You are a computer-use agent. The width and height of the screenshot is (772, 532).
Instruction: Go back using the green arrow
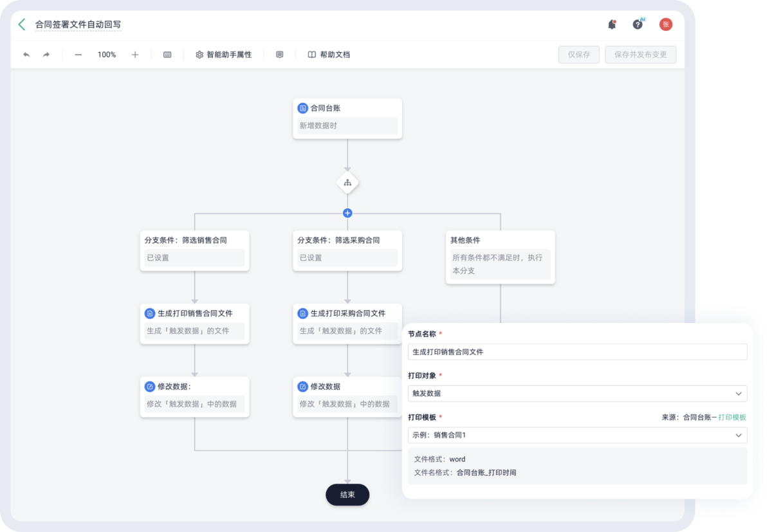(22, 24)
